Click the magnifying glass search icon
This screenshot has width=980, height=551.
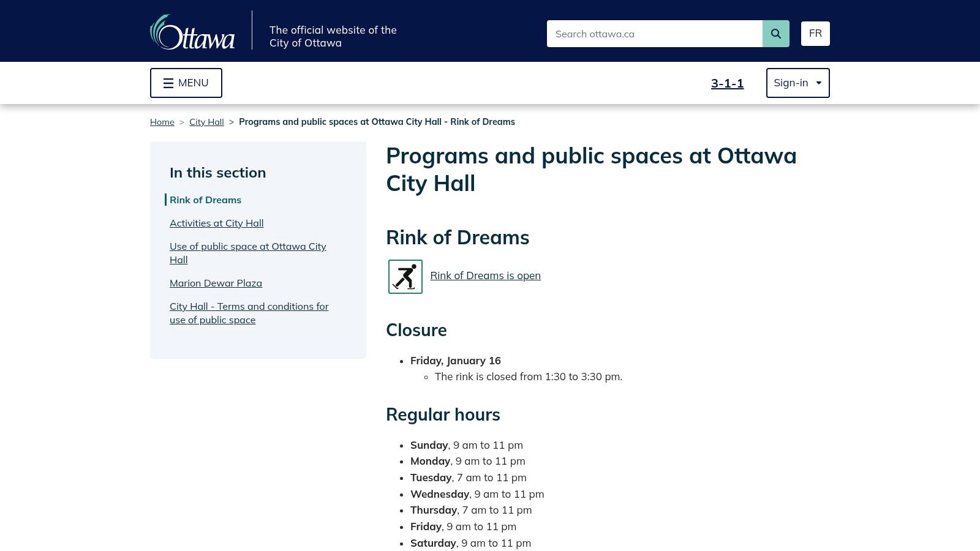[x=775, y=34]
